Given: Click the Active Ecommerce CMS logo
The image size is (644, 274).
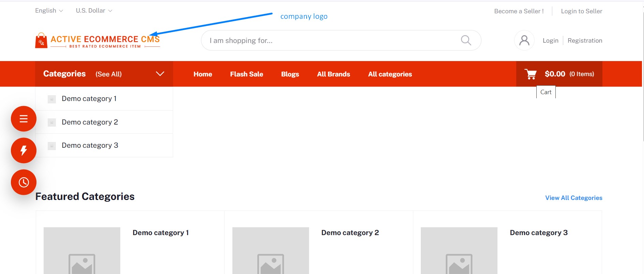Looking at the screenshot, I should (97, 41).
